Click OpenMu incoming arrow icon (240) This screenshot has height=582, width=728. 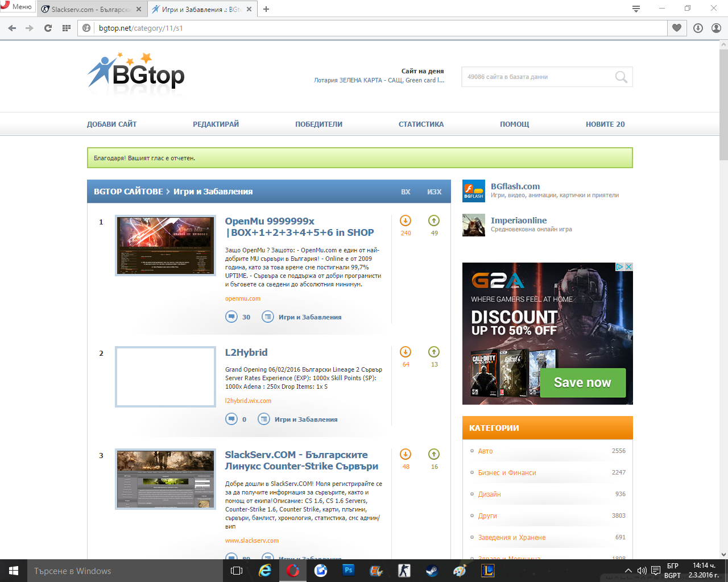click(406, 221)
